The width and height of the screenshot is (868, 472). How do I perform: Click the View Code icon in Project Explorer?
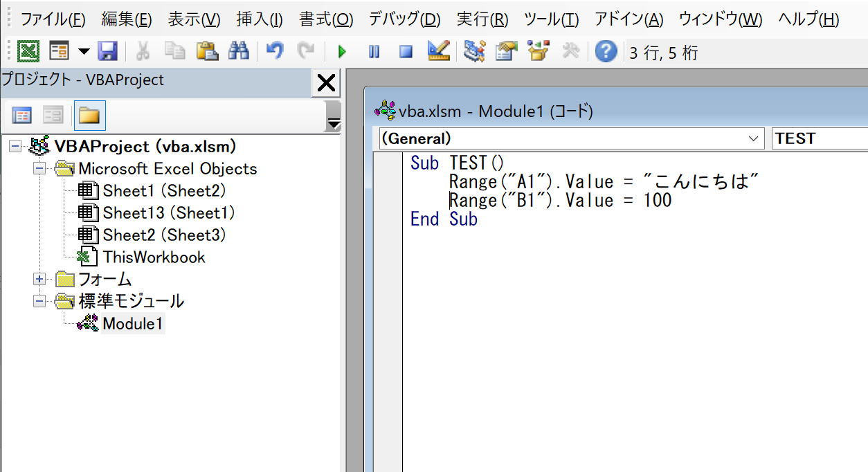point(21,115)
